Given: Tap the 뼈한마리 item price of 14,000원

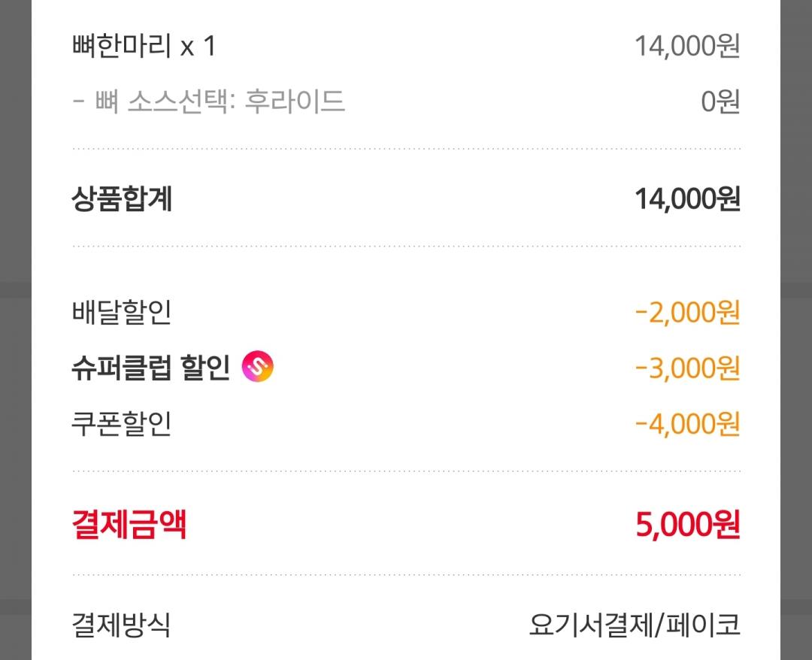Looking at the screenshot, I should [x=687, y=47].
